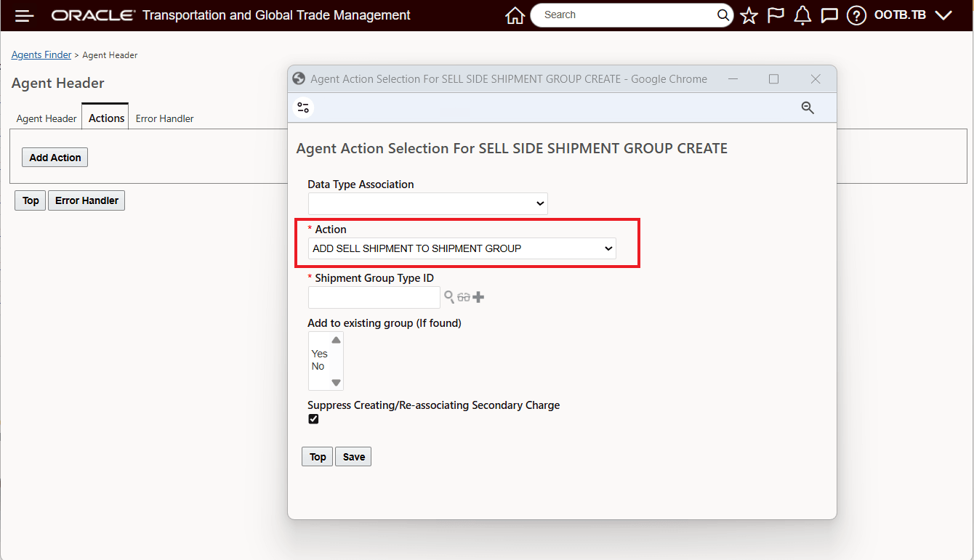This screenshot has width=974, height=560.
Task: Select No in Add to existing group list
Action: click(x=317, y=366)
